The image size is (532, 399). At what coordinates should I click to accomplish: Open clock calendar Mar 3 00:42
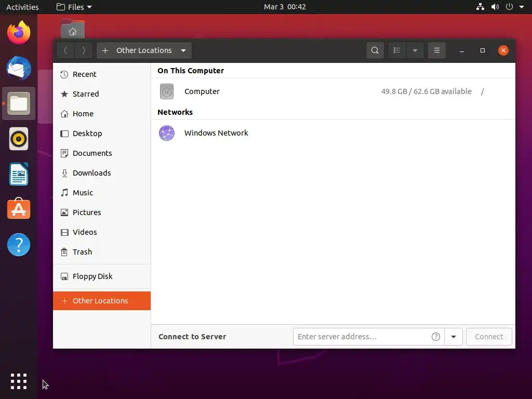coord(285,7)
